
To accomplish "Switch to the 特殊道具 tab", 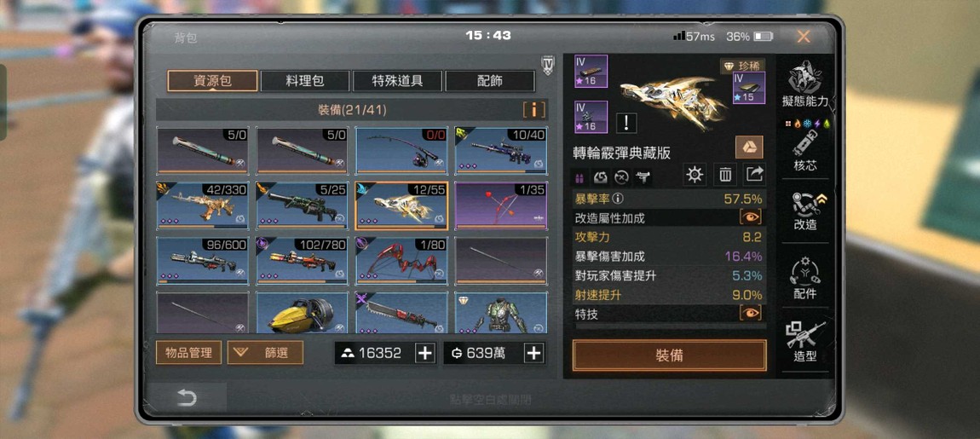I will pos(397,81).
